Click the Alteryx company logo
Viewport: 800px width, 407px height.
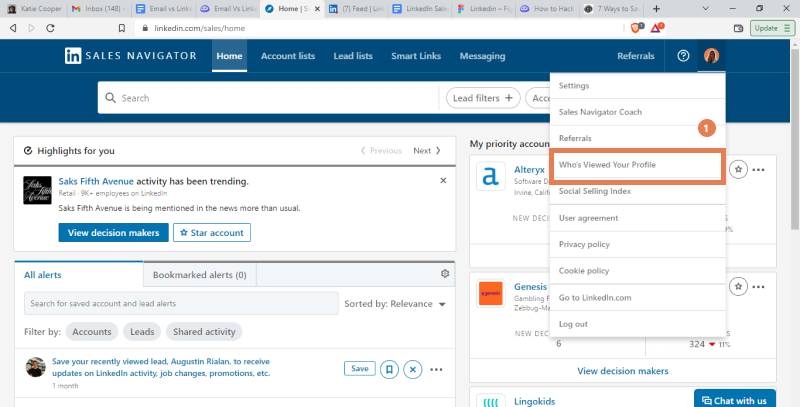491,176
